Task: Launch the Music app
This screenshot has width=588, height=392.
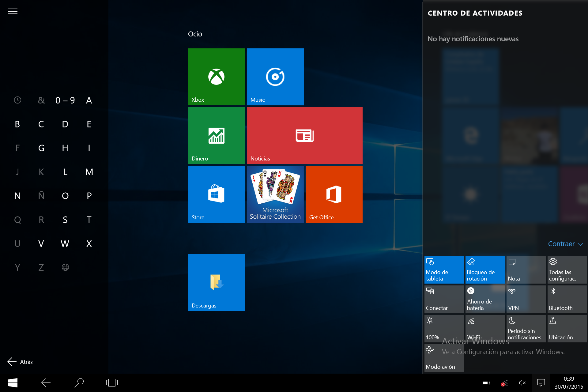Action: coord(275,77)
